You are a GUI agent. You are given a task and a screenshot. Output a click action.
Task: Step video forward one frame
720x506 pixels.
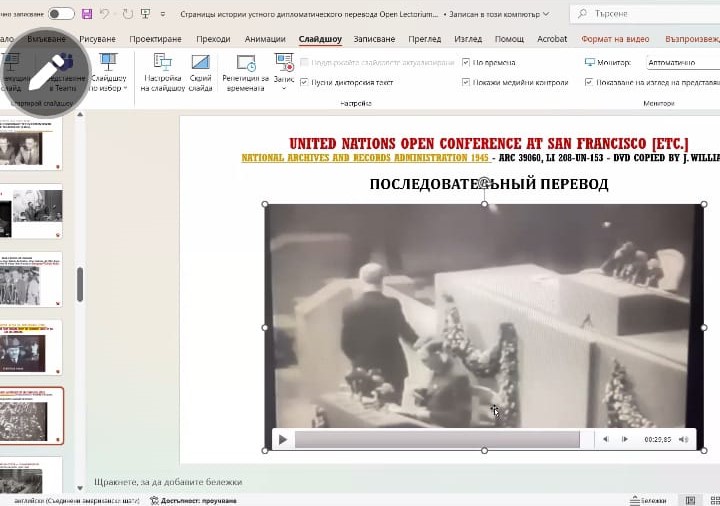pyautogui.click(x=626, y=439)
